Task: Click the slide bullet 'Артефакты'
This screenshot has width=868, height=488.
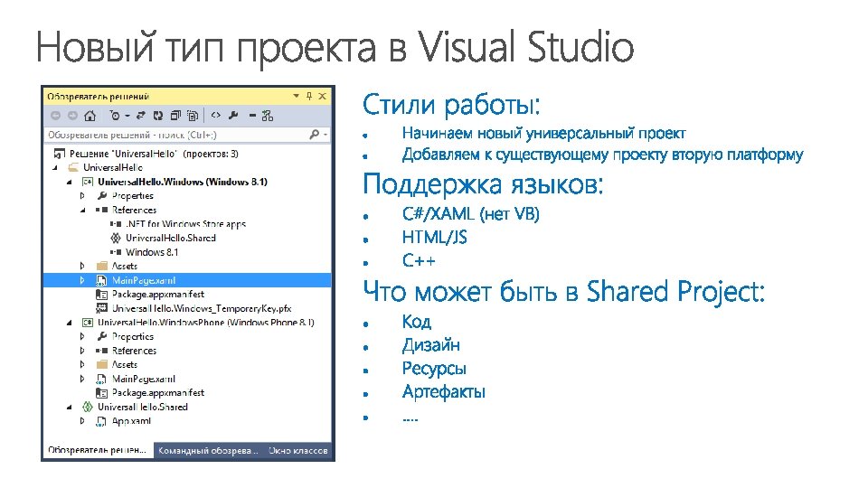Action: (444, 391)
